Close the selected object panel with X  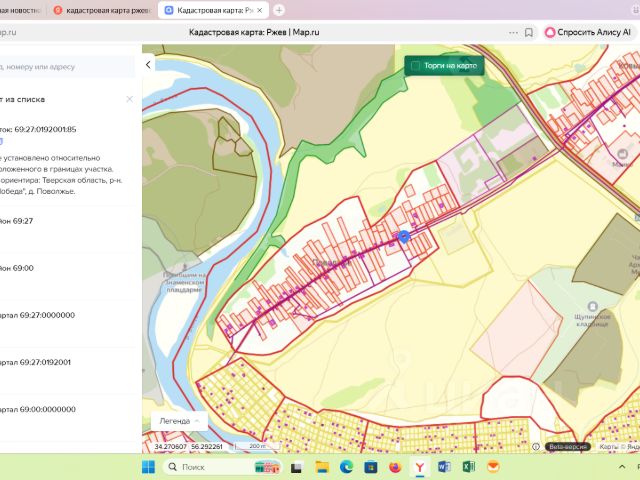coord(129,99)
